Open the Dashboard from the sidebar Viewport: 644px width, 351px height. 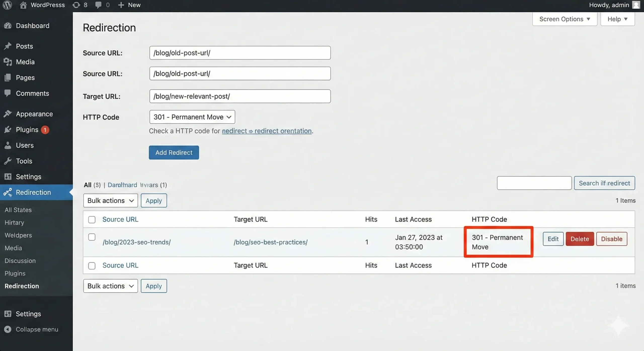(x=8, y=25)
